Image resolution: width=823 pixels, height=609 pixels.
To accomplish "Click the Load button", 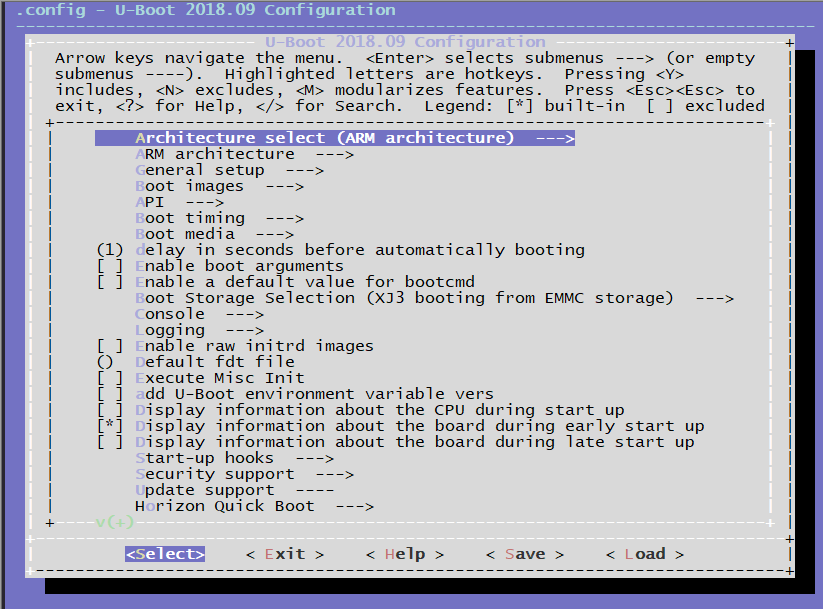I will tap(645, 554).
